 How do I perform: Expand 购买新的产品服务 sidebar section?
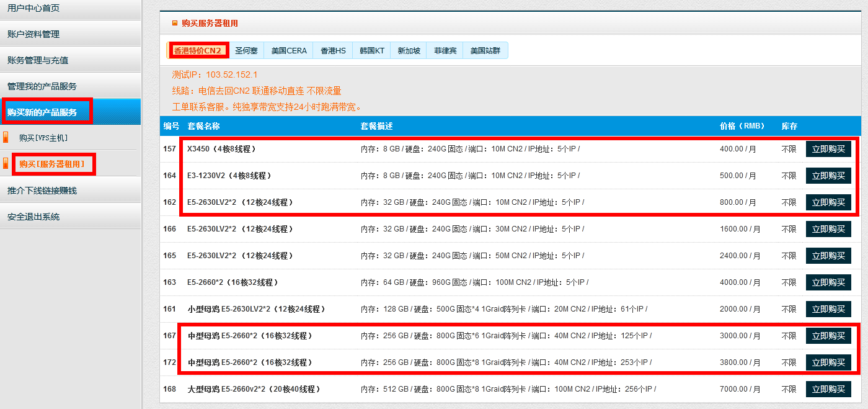coord(42,112)
